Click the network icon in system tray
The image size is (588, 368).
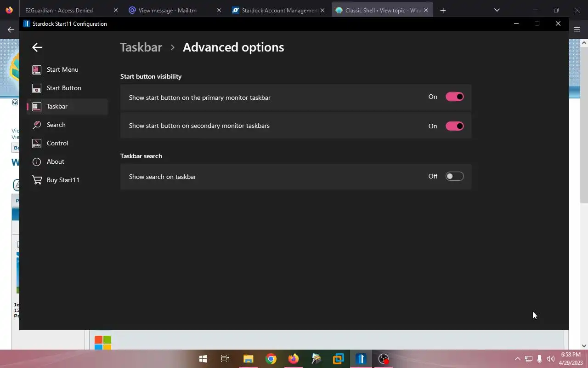(529, 359)
